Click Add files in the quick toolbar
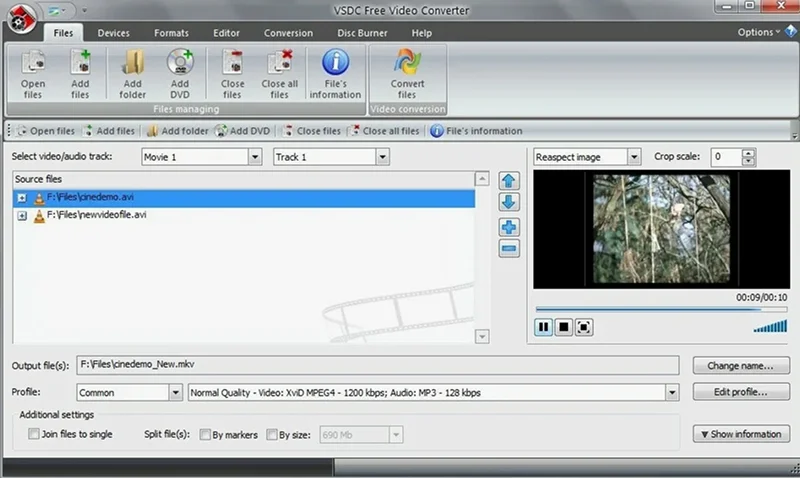Screen dimensions: 800x478 pyautogui.click(x=109, y=131)
